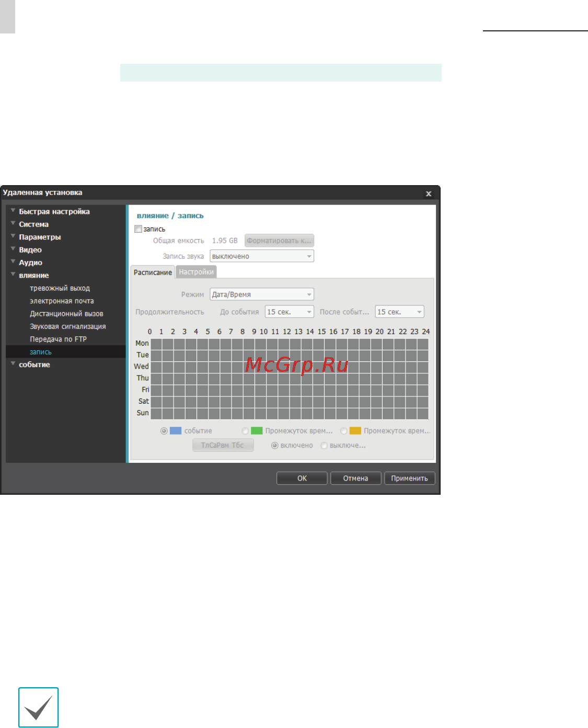Expand the событие tree section
The height and width of the screenshot is (728, 588).
click(x=13, y=364)
